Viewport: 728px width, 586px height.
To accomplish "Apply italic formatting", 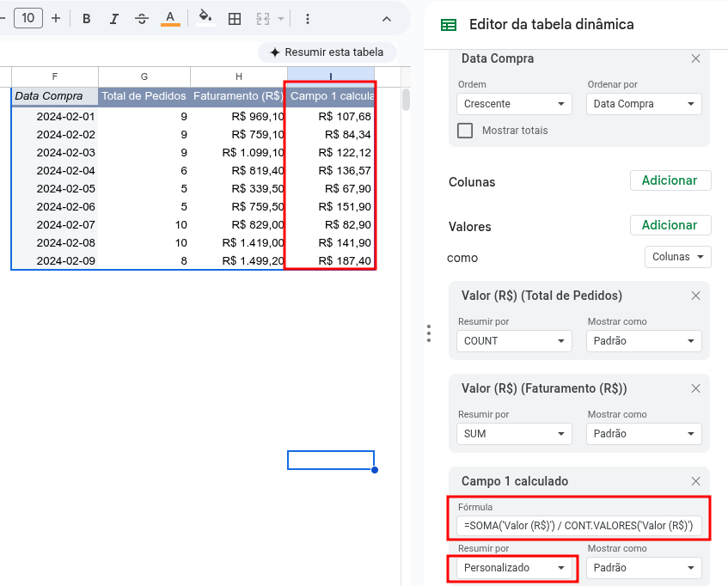I will click(114, 18).
